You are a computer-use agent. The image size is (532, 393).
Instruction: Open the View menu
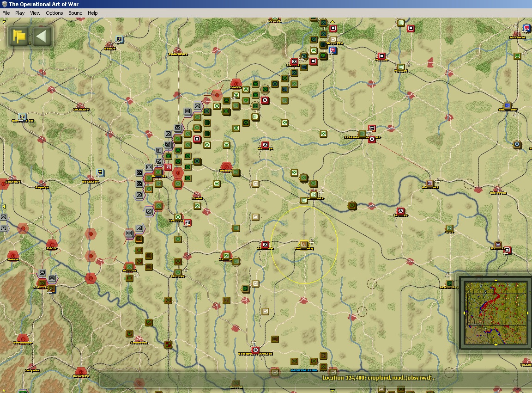[35, 13]
